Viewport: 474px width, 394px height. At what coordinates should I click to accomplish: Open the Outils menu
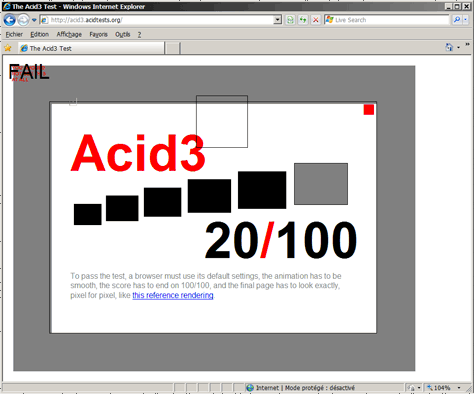pos(122,34)
